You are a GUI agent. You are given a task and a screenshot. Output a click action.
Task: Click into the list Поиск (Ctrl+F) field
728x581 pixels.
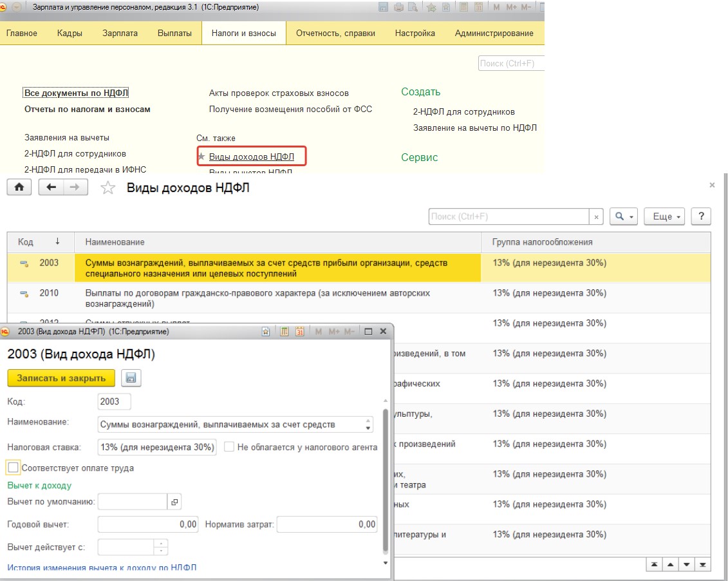coord(509,217)
